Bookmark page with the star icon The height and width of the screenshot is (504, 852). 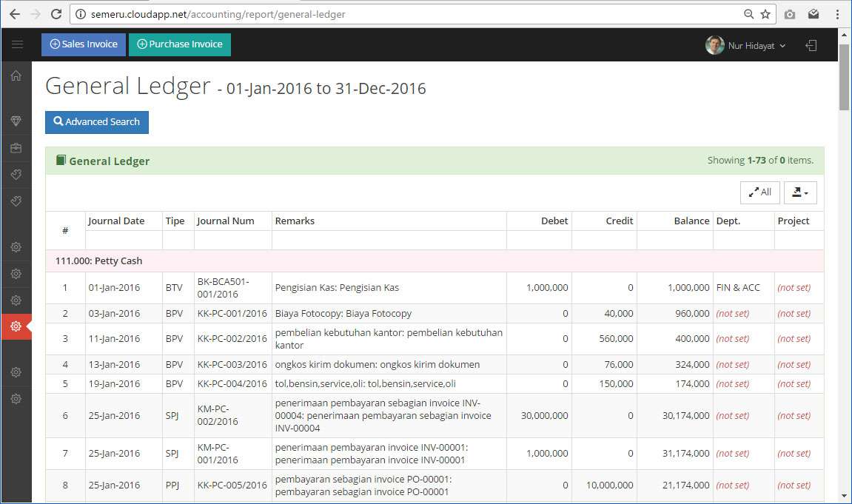[765, 14]
